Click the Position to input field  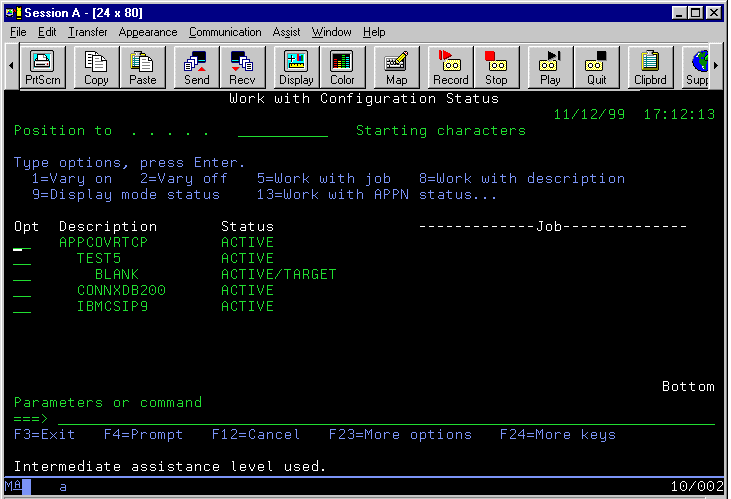coord(283,131)
